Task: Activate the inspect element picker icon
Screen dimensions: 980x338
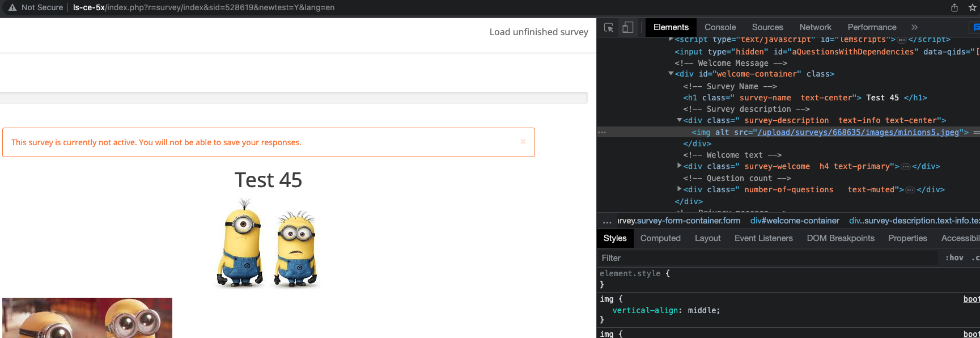Action: point(609,27)
